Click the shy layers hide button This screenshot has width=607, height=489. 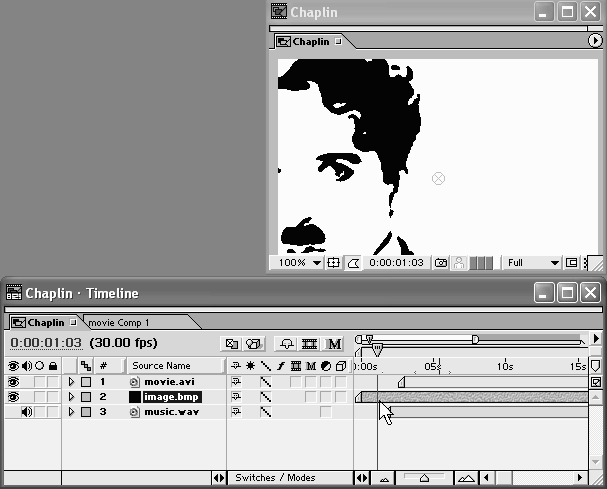point(285,344)
